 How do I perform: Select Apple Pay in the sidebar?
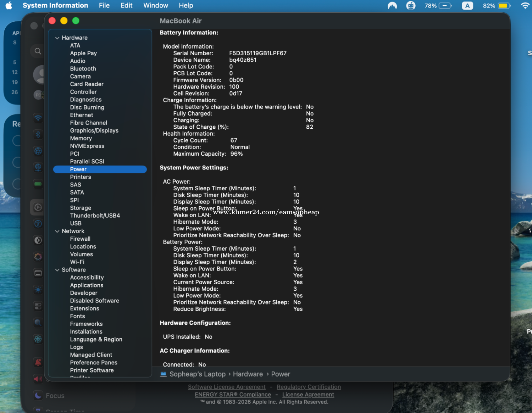83,53
